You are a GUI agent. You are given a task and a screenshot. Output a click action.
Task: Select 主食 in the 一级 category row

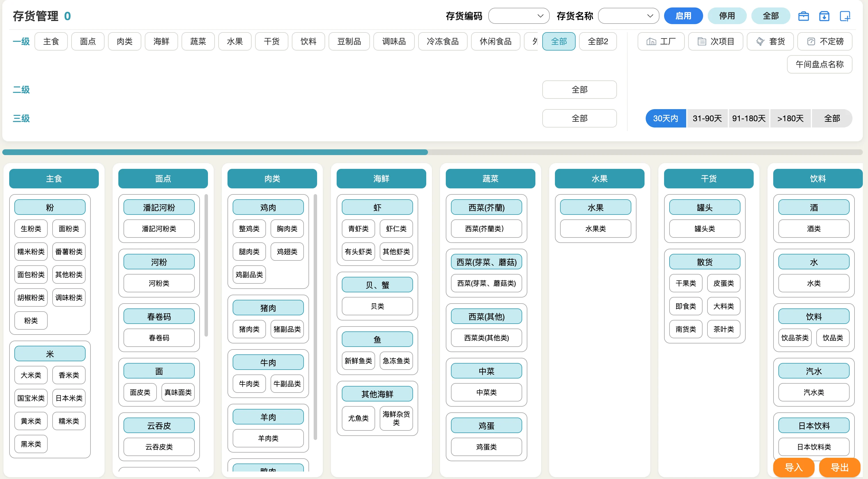51,41
